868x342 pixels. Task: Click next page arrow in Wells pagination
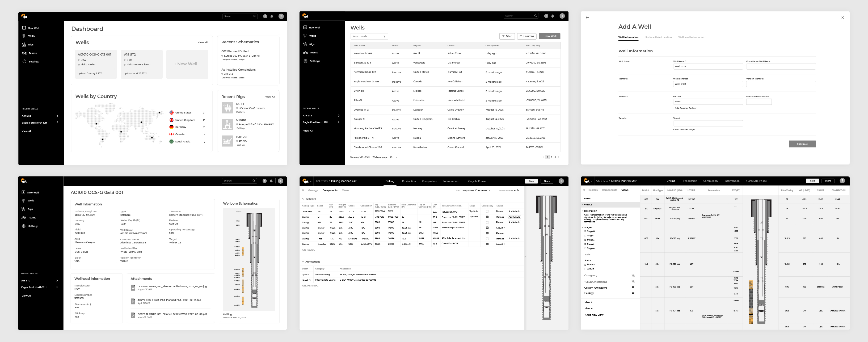click(559, 157)
